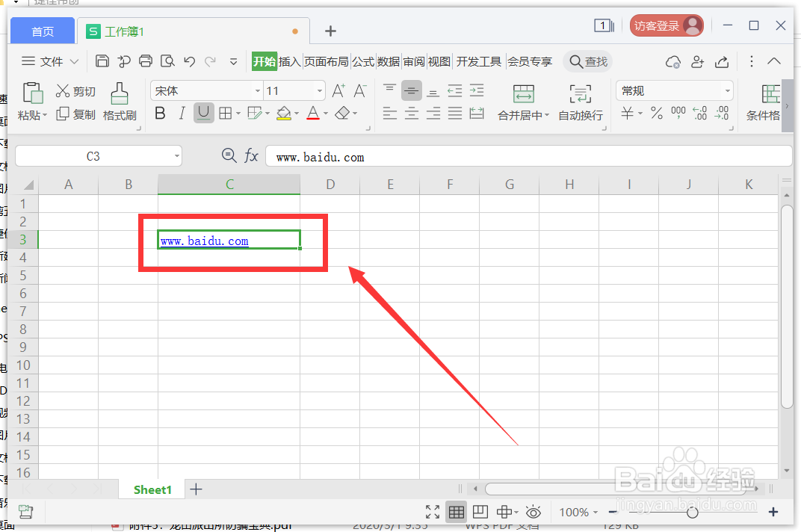Click the 查找 search button
Screen dimensions: 801x532
point(588,62)
